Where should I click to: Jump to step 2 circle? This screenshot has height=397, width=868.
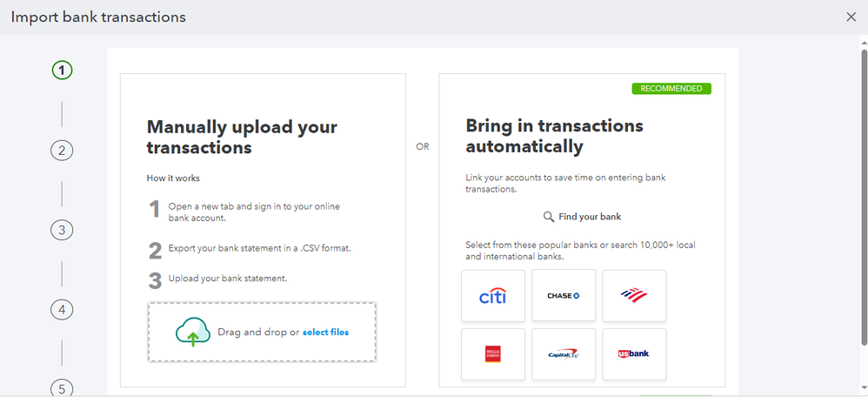point(62,150)
